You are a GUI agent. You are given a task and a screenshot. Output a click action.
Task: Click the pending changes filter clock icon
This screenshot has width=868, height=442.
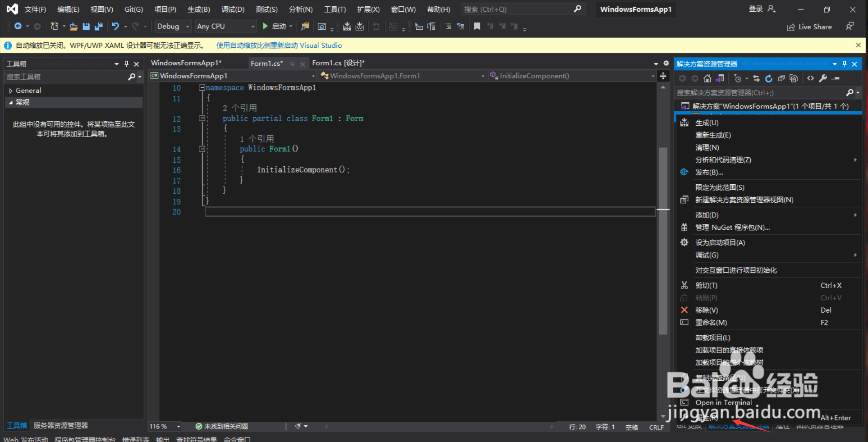click(x=738, y=78)
